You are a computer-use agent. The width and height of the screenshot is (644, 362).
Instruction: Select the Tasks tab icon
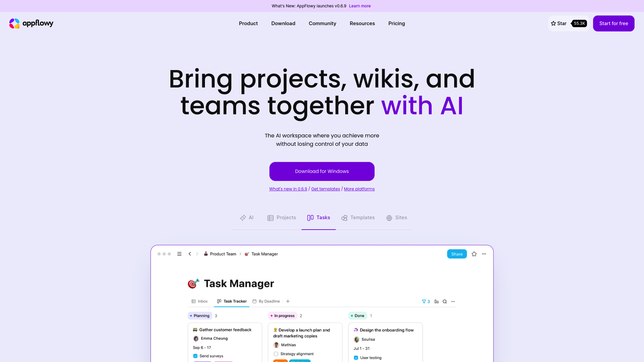point(310,218)
